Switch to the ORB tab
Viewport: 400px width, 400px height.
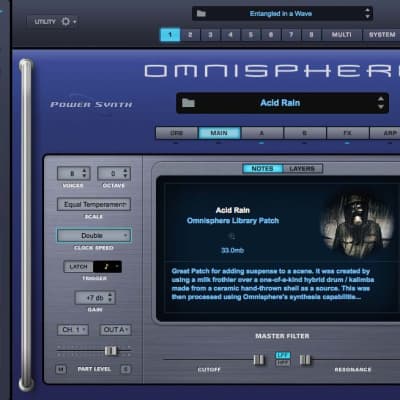177,133
